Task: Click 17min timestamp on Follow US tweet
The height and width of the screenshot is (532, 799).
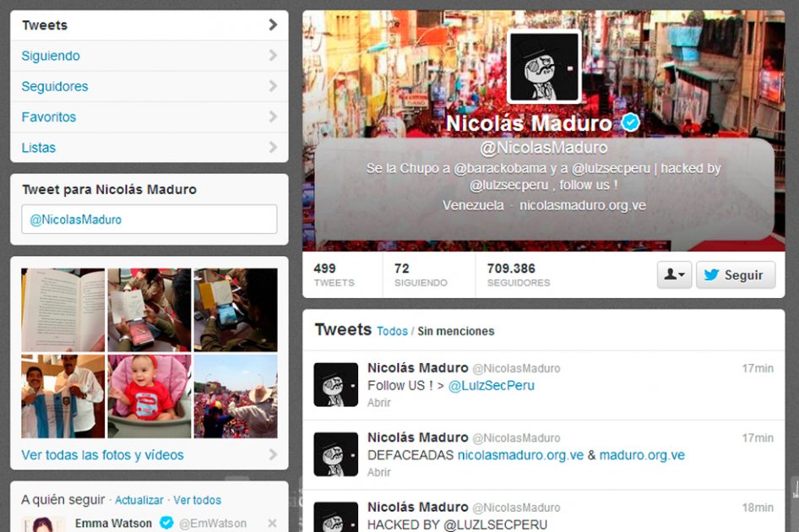Action: pyautogui.click(x=758, y=368)
